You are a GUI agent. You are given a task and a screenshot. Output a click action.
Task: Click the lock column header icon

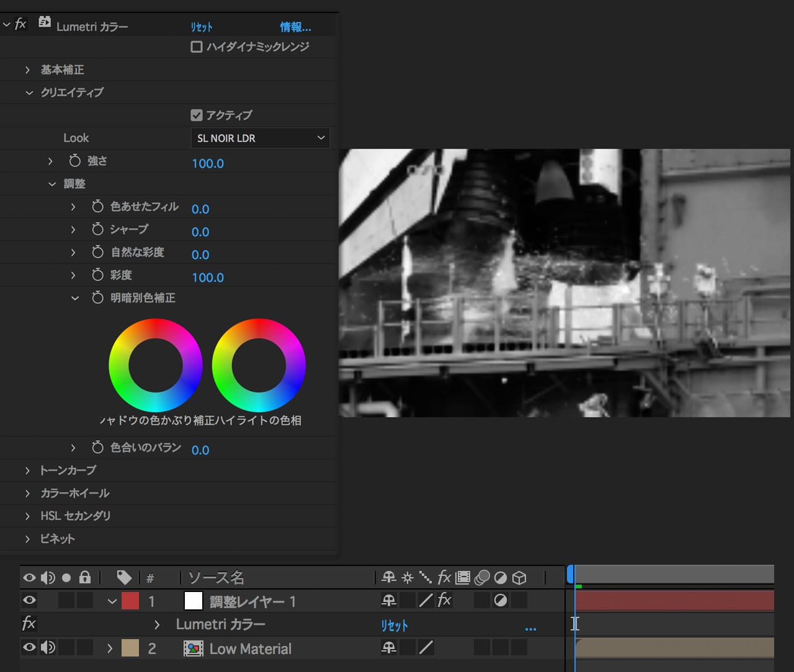[x=85, y=578]
